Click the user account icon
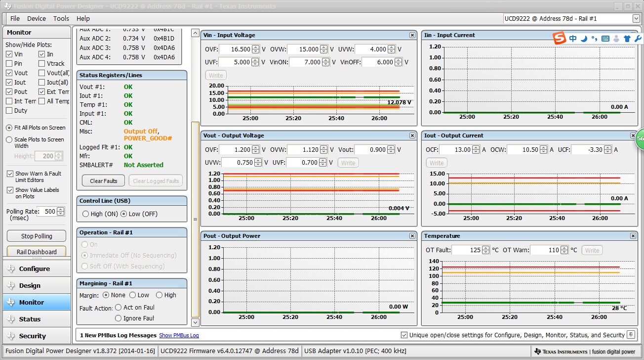This screenshot has height=360, width=644. 616,39
